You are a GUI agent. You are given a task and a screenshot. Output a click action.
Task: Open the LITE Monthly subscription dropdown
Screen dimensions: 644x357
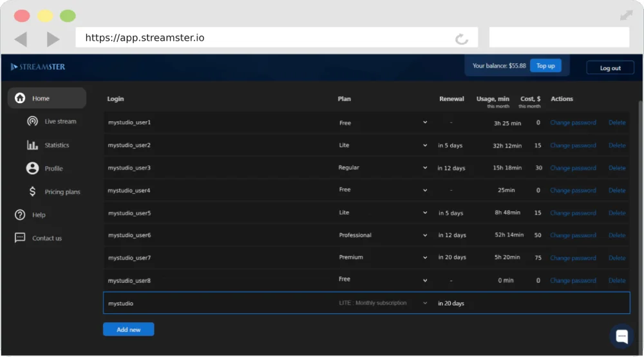[383, 303]
